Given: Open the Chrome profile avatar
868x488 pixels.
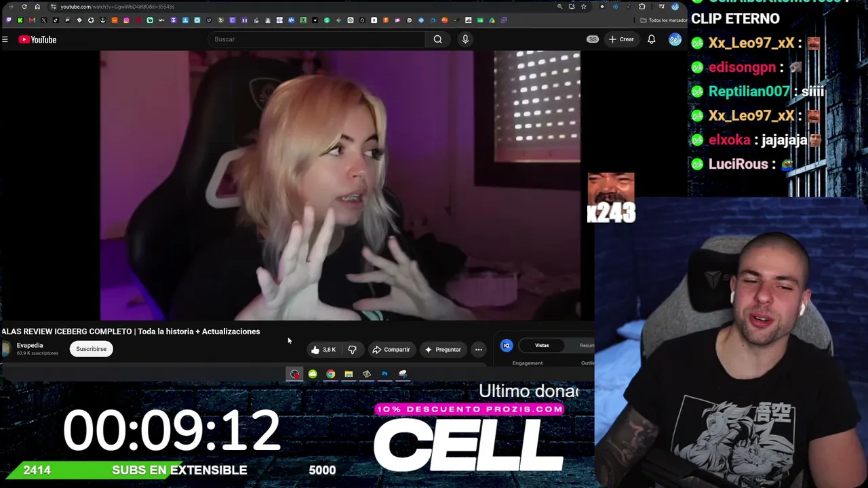Looking at the screenshot, I should click(675, 7).
